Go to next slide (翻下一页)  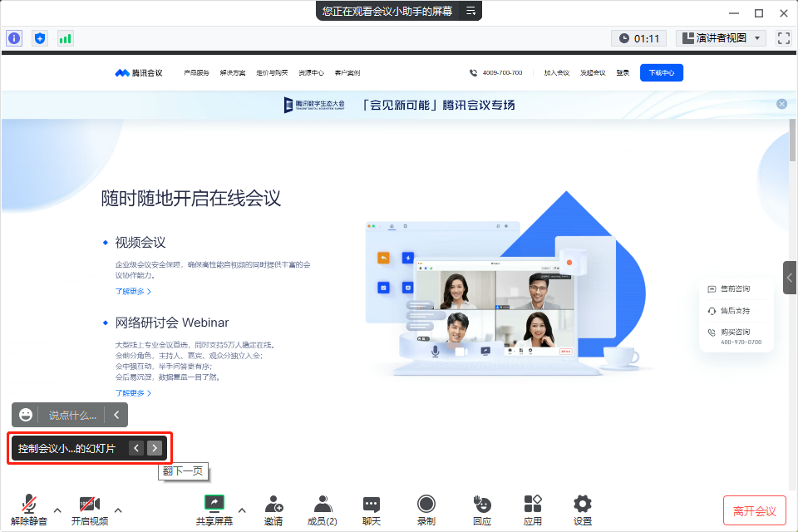(155, 448)
